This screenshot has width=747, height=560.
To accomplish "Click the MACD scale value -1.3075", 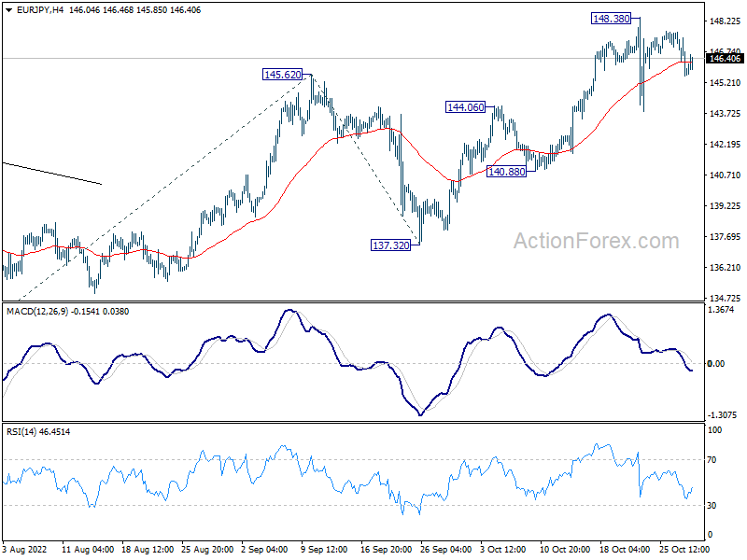I will click(x=723, y=415).
